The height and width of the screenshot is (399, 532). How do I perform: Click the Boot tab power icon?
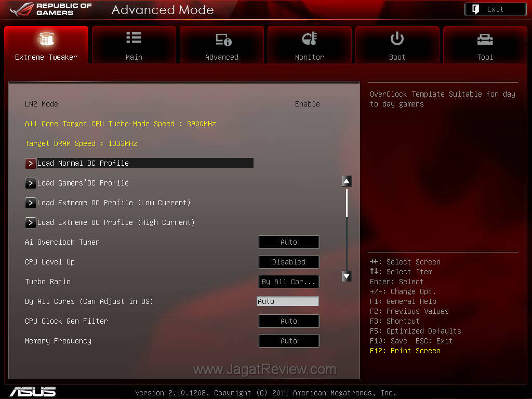pyautogui.click(x=397, y=38)
